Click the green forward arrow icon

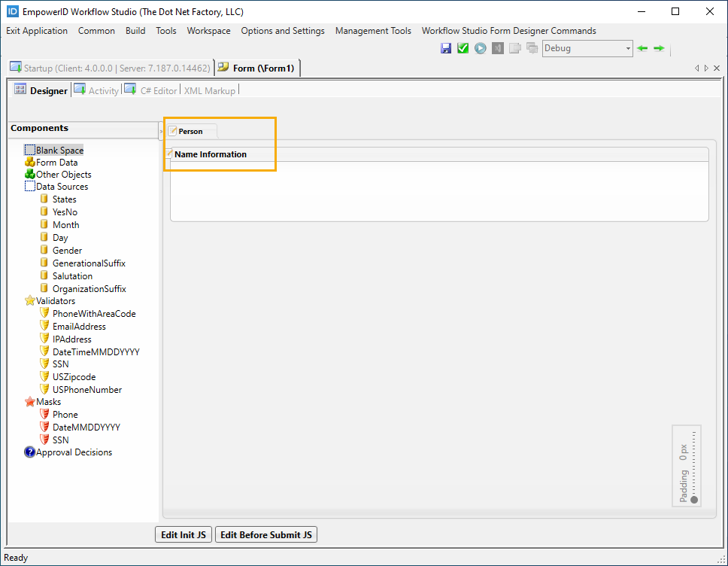(x=659, y=48)
